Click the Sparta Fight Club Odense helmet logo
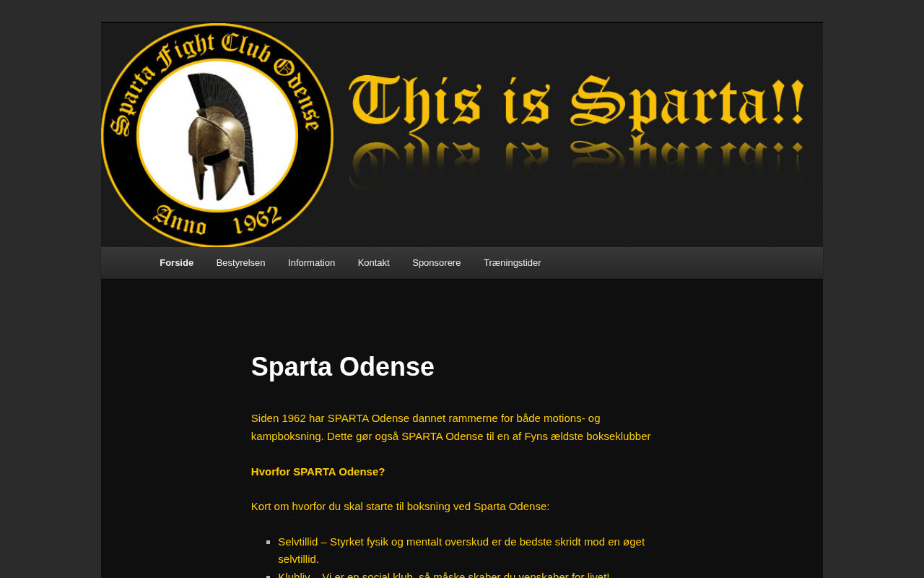The height and width of the screenshot is (578, 924). pyautogui.click(x=217, y=135)
